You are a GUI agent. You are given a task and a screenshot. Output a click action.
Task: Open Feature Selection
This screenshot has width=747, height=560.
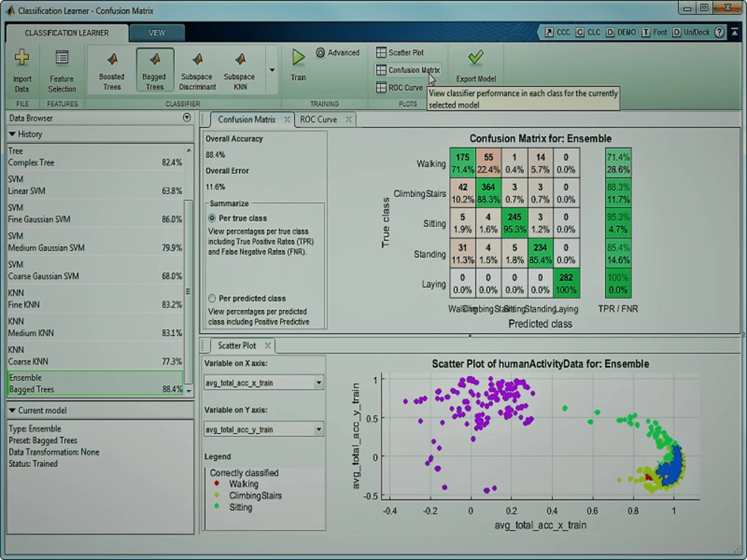tap(61, 67)
